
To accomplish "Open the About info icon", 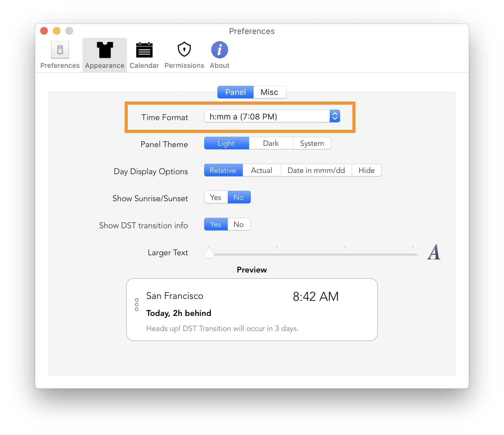I will 220,50.
